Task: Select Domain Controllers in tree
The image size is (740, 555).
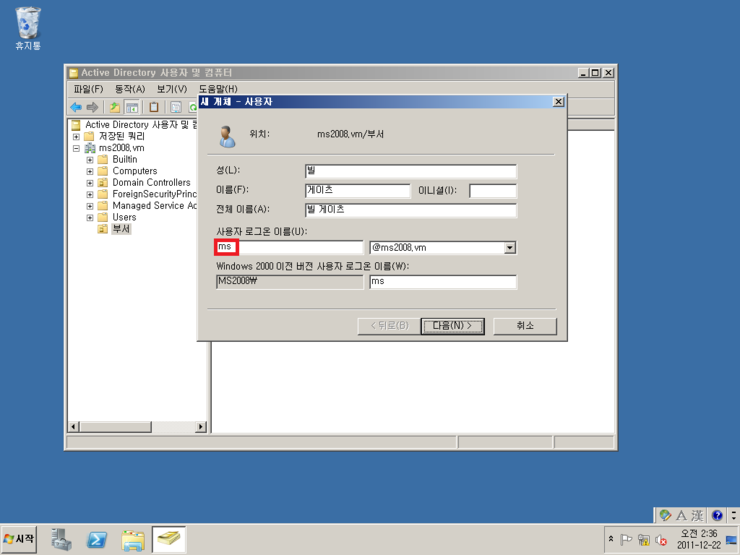Action: (151, 183)
